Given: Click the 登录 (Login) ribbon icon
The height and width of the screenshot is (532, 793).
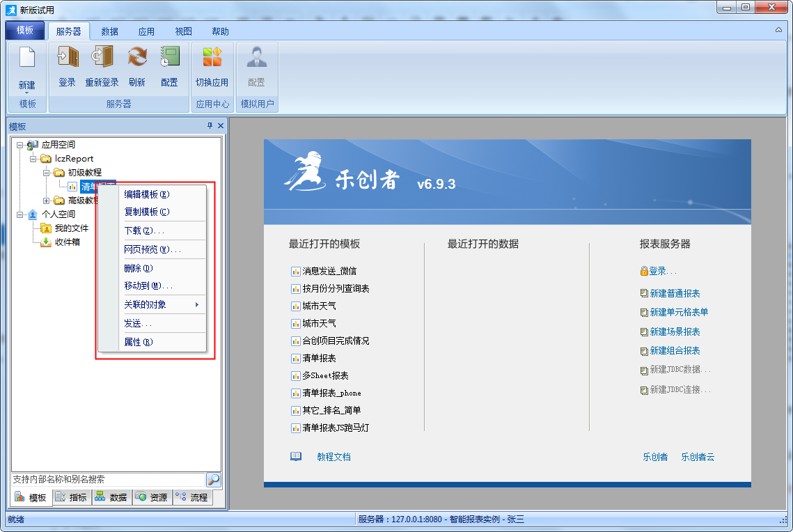Looking at the screenshot, I should 68,58.
